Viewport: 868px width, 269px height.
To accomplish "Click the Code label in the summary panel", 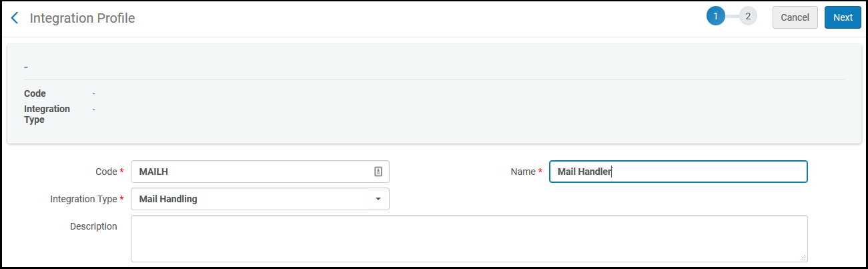I will click(35, 93).
